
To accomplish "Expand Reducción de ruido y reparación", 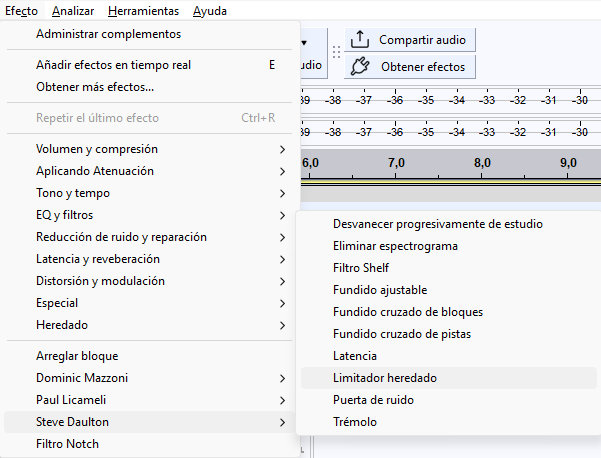I will coord(121,237).
